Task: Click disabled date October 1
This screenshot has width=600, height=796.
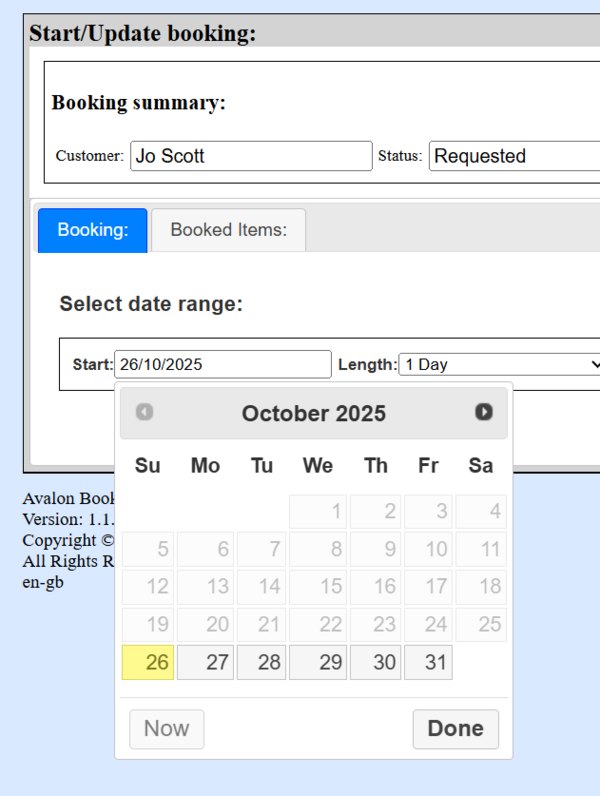Action: 318,512
